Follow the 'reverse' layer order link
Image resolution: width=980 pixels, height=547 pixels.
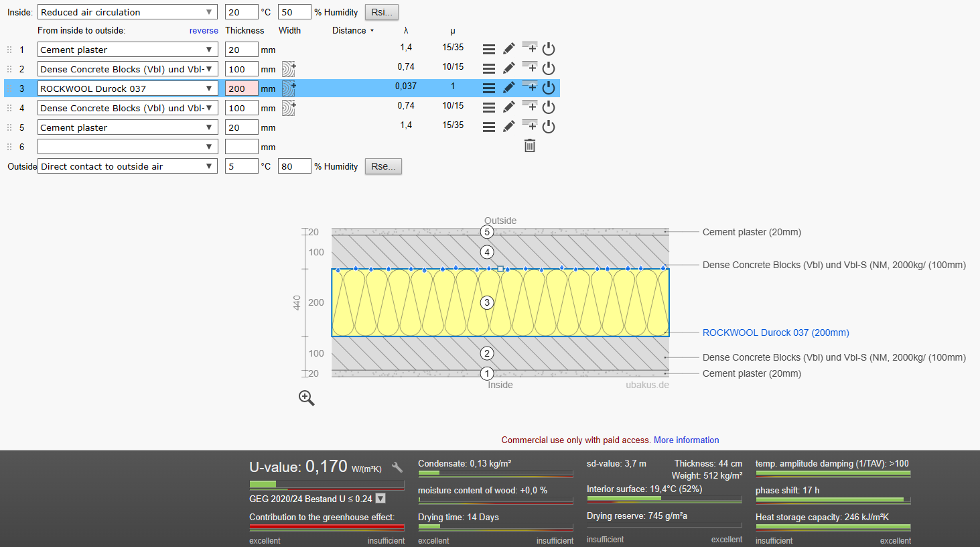(x=204, y=30)
